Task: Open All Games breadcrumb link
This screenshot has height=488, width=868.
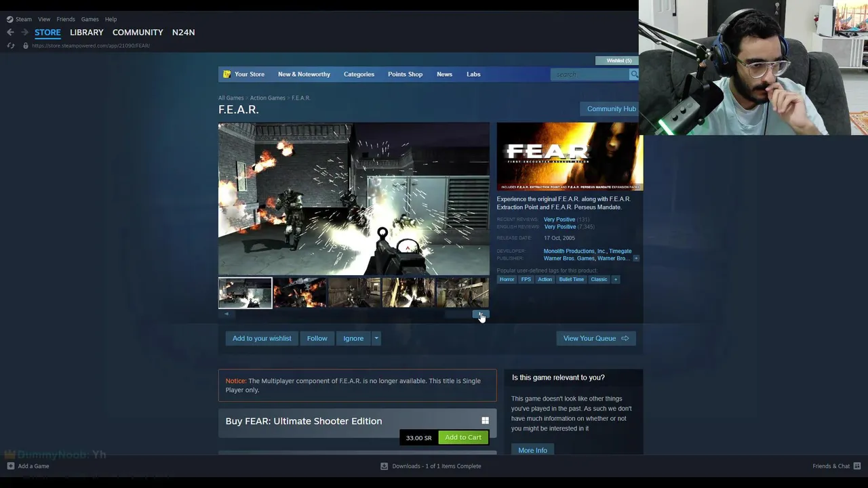Action: point(231,98)
